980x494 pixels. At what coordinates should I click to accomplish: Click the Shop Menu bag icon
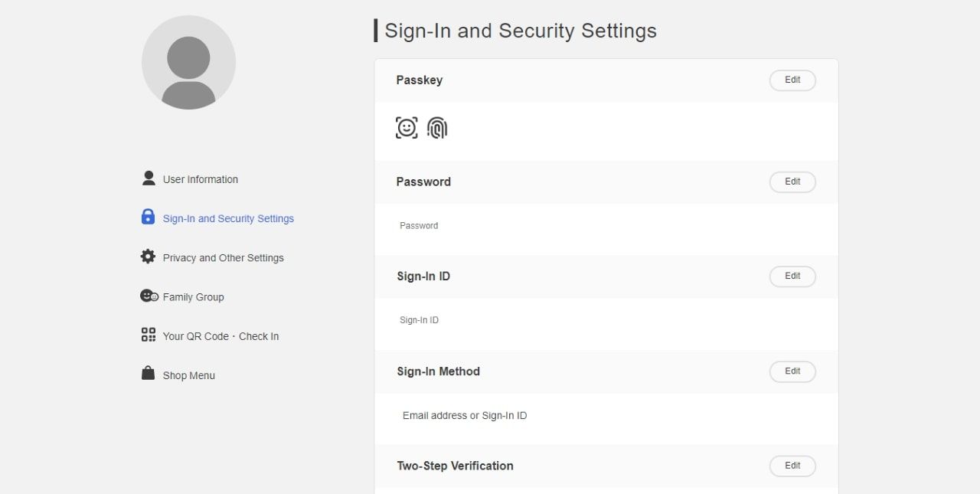(149, 374)
